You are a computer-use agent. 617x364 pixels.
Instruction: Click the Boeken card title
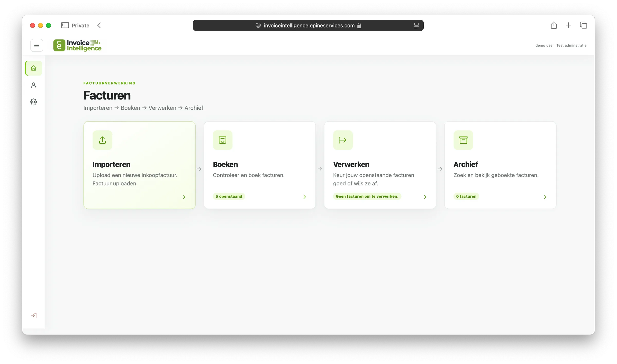pos(225,165)
